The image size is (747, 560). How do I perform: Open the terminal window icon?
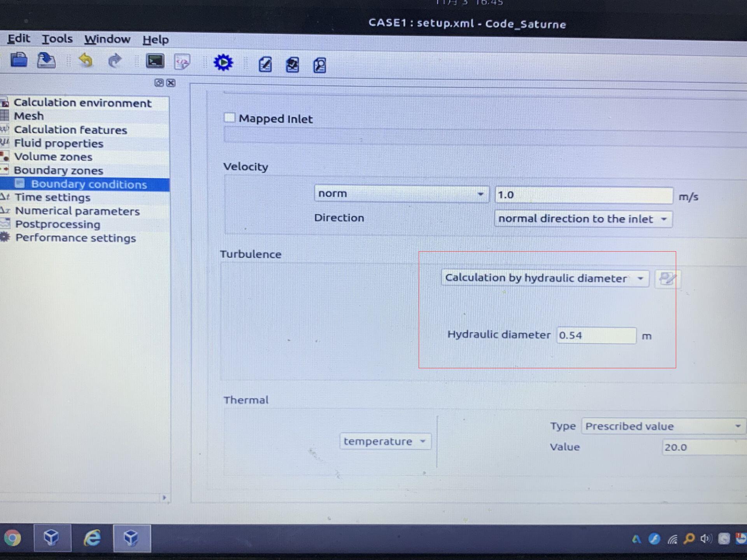click(155, 61)
